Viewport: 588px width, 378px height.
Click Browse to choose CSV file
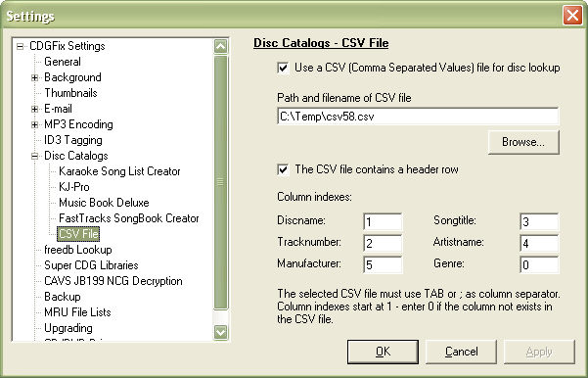523,142
